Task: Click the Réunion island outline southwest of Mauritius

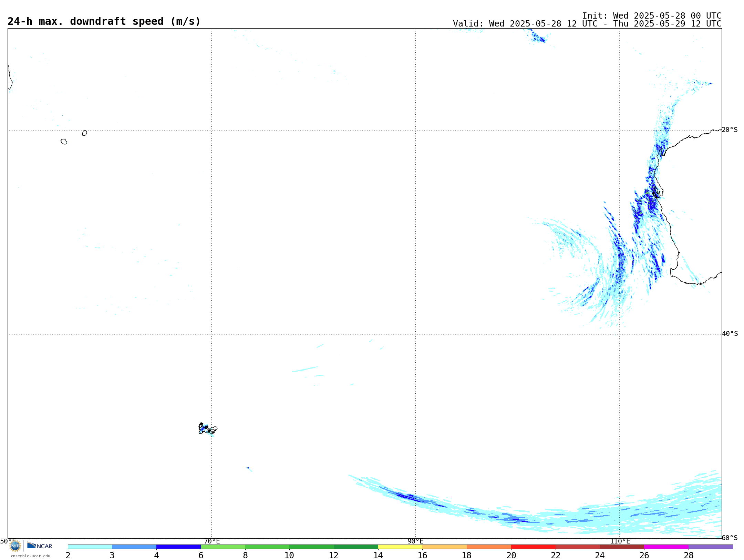Action: pos(64,142)
